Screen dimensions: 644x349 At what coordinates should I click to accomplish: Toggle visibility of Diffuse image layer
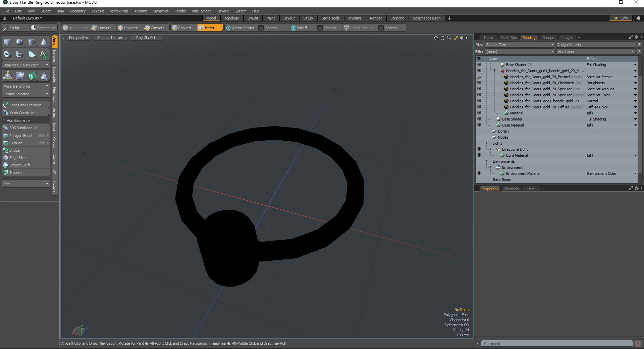click(479, 107)
